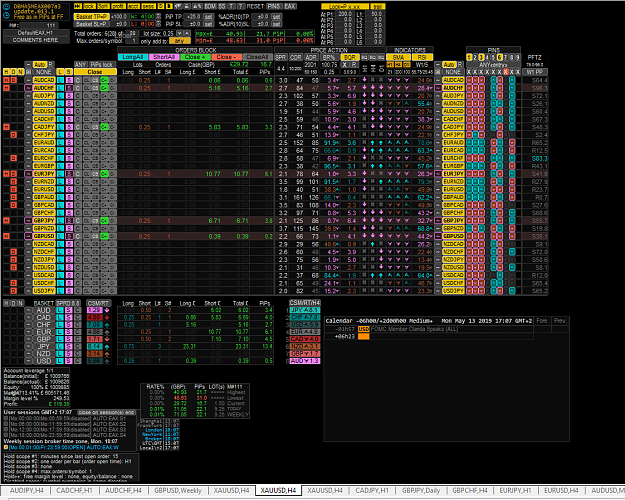Click the BDM toolbar button
The image size is (625, 500).
(210, 6)
